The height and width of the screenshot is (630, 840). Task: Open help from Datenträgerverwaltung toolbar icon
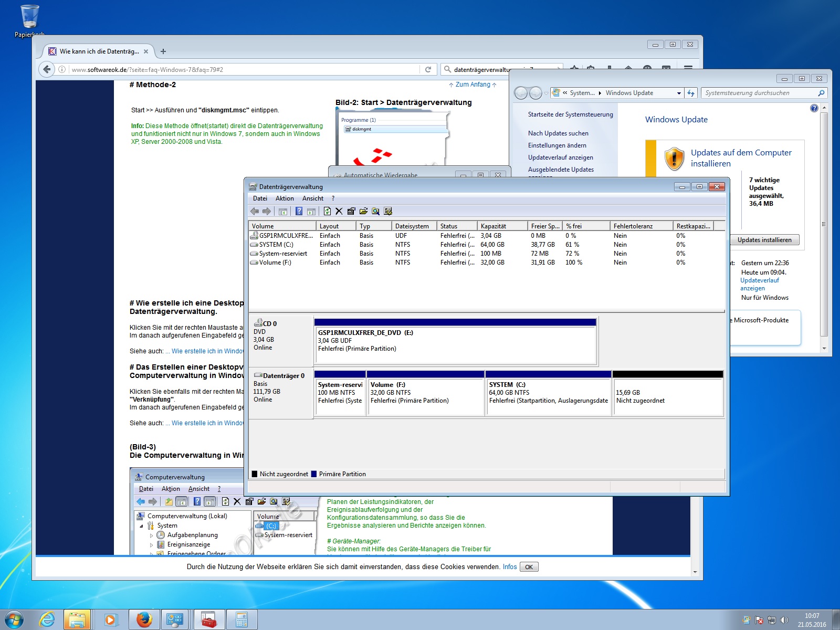pos(299,211)
